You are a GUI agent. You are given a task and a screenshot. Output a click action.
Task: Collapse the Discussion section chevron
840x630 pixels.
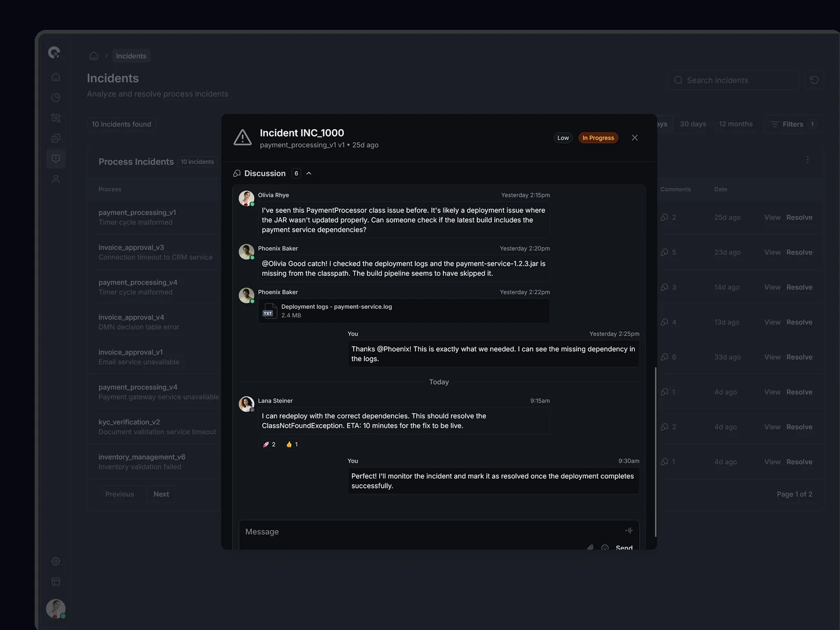pyautogui.click(x=309, y=174)
